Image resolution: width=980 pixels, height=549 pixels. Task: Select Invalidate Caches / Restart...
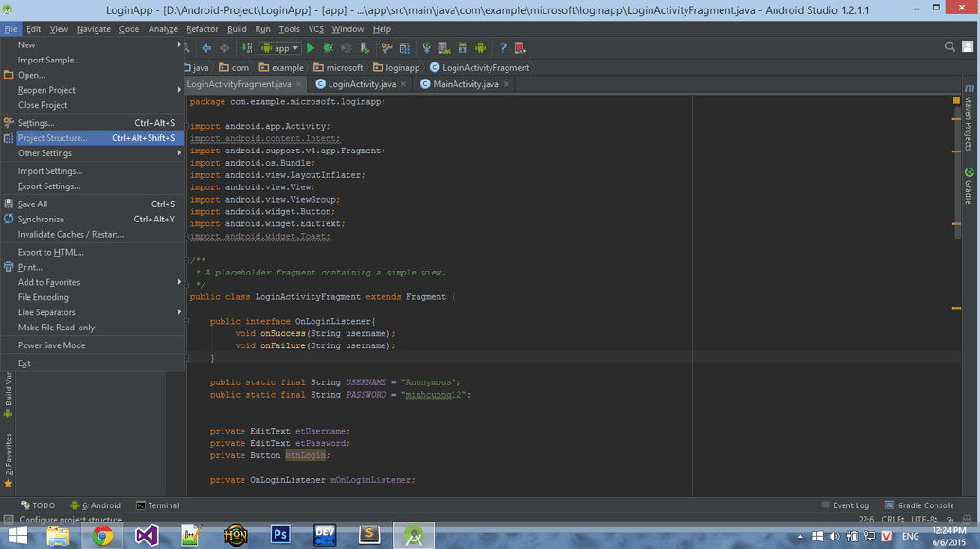click(x=93, y=234)
